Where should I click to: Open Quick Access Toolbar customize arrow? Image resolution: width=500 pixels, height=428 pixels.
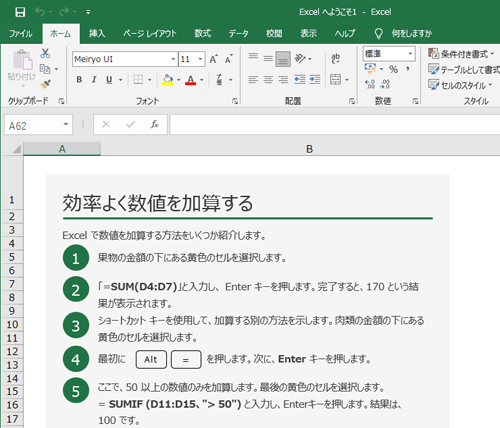click(x=88, y=12)
